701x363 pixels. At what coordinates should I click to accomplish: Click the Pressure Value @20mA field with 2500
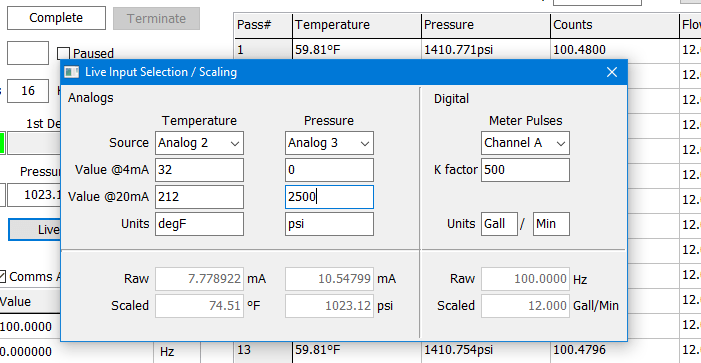(x=329, y=197)
